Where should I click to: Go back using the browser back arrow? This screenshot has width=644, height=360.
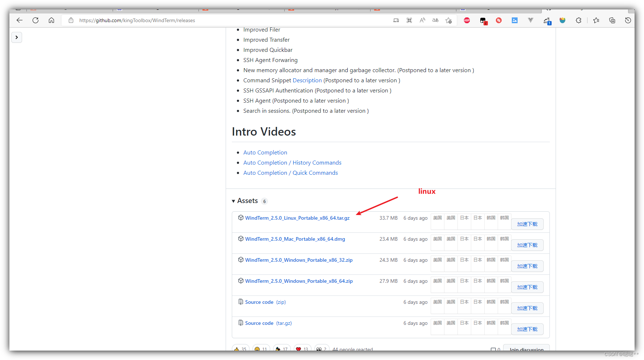(x=20, y=20)
